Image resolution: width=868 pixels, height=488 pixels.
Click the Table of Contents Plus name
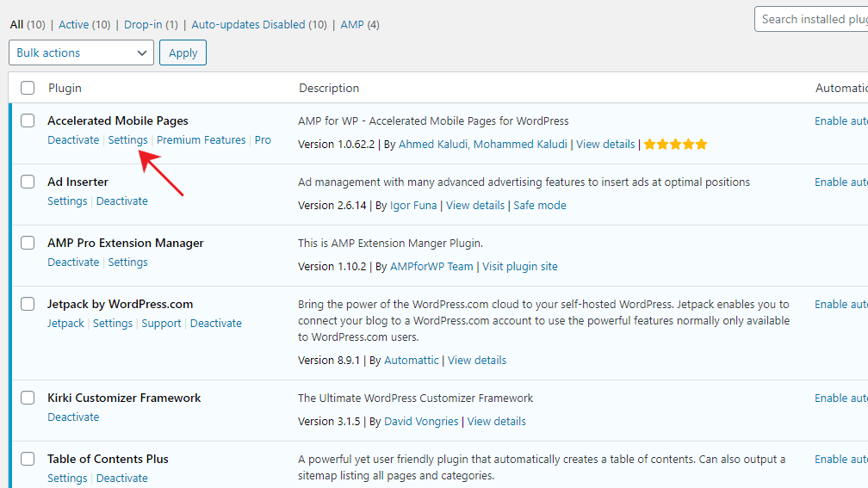[108, 459]
